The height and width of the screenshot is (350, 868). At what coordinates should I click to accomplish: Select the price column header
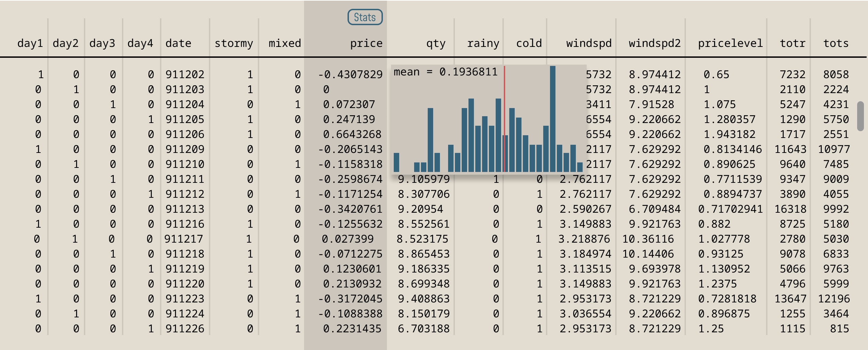pos(366,43)
